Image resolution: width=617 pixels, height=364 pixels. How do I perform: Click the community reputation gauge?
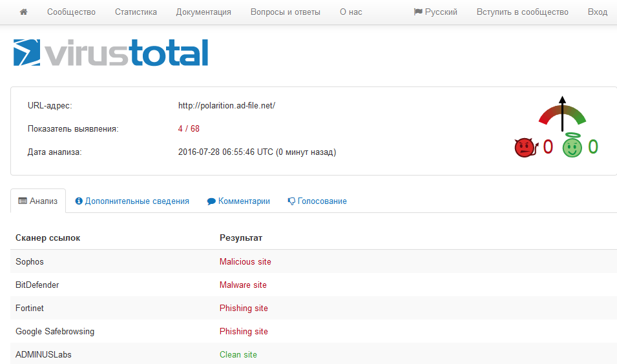pyautogui.click(x=562, y=114)
